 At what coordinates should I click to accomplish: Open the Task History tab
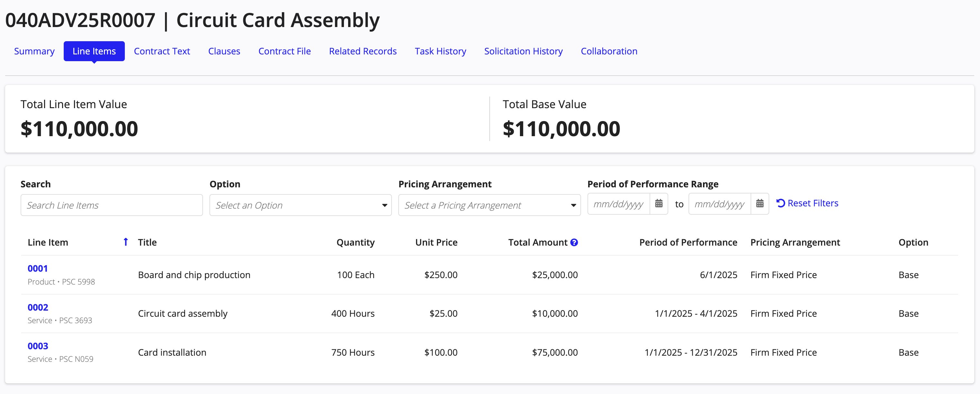(x=440, y=51)
